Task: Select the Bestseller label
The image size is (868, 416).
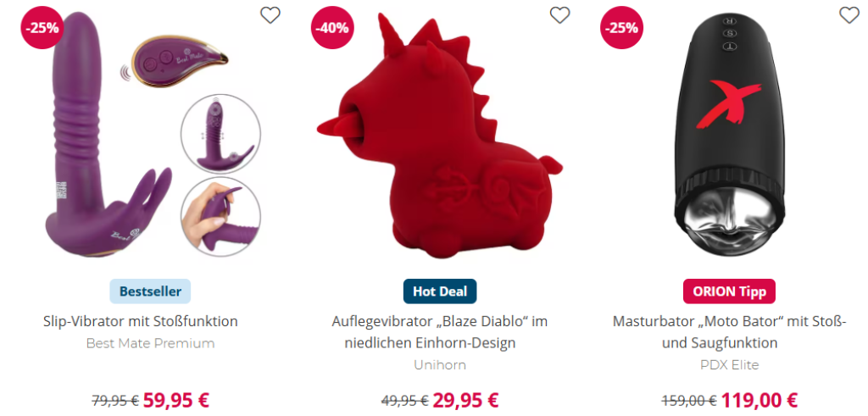Action: [x=150, y=291]
